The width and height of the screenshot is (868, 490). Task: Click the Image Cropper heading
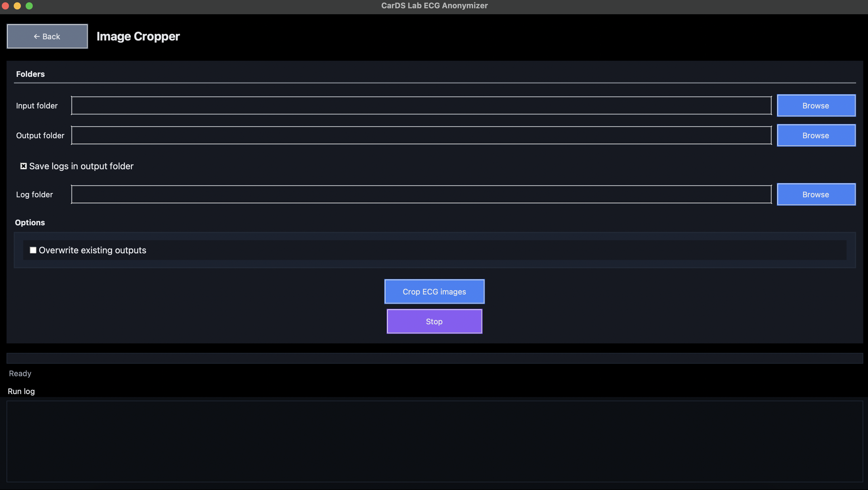click(138, 36)
